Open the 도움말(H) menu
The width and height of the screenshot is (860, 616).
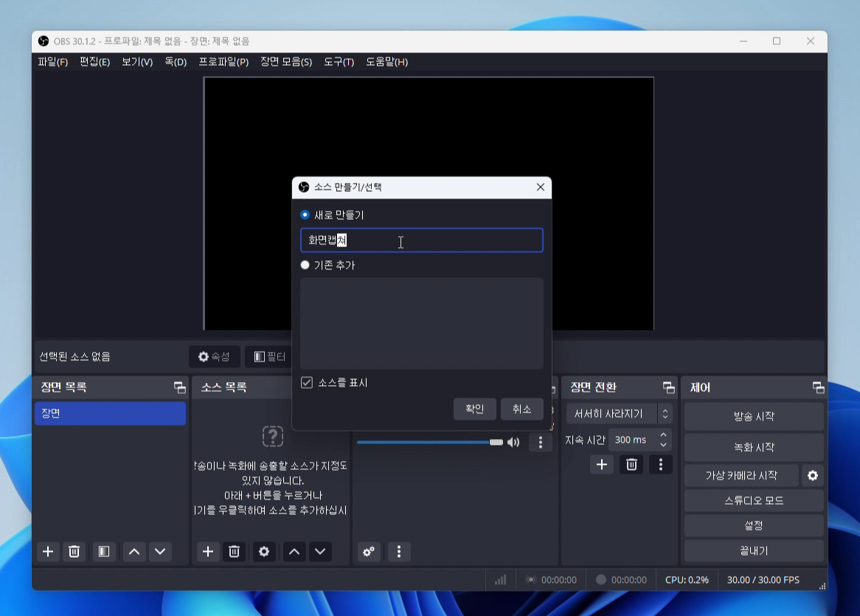[387, 62]
